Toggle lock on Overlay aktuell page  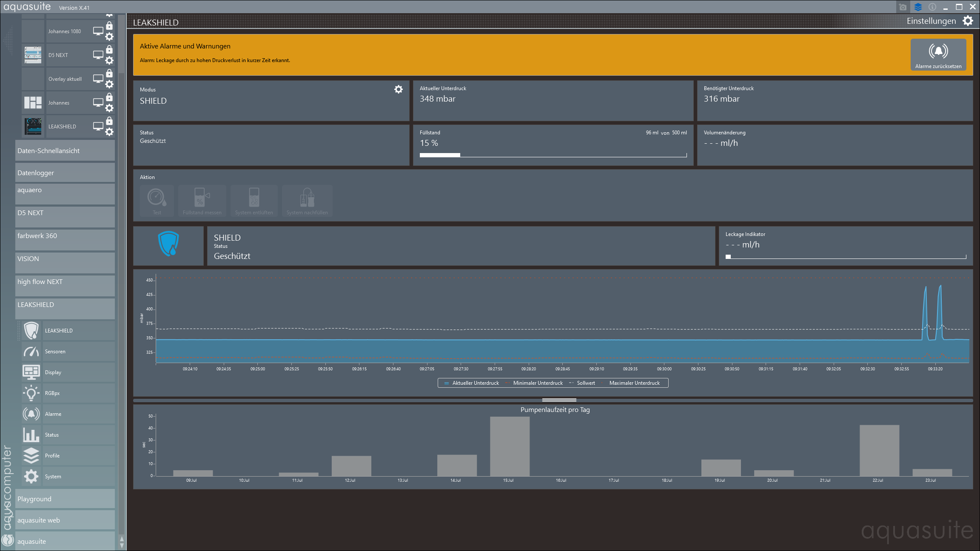pyautogui.click(x=109, y=73)
